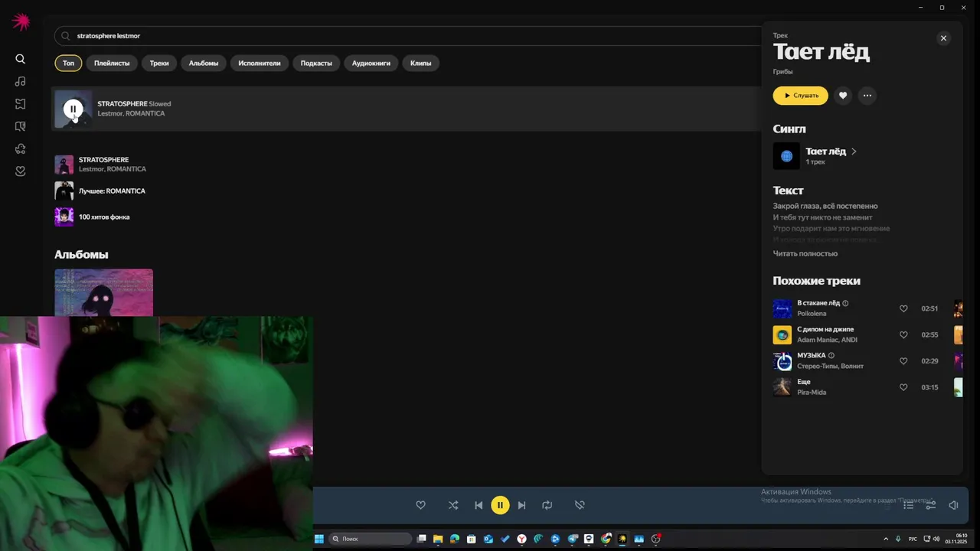Click info icon next to МУЗЫКА
Viewport: 980px width, 551px height.
(x=831, y=355)
